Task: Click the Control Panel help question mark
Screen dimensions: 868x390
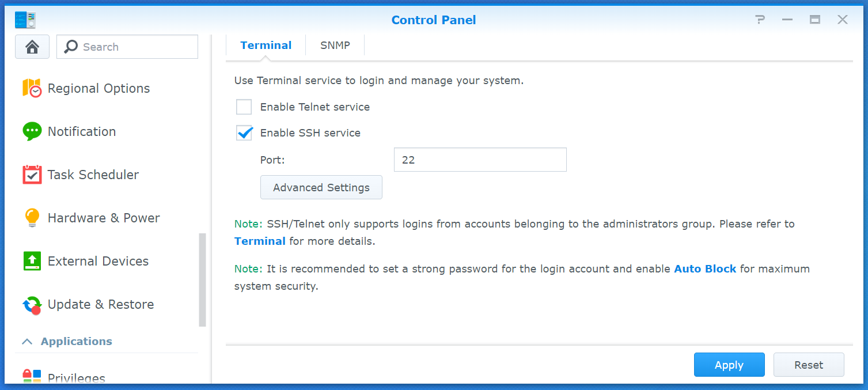Action: [760, 20]
